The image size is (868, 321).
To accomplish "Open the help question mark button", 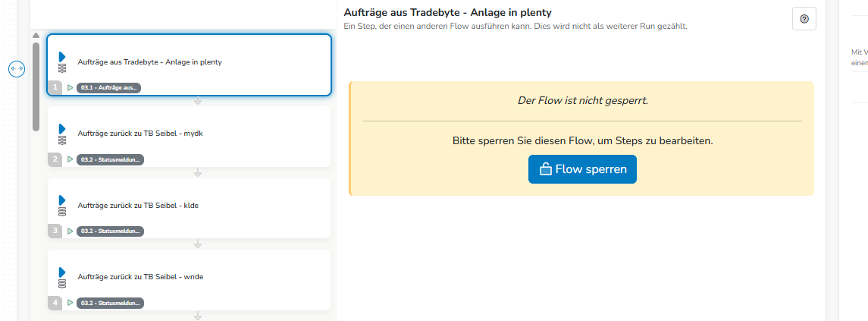I will point(804,19).
